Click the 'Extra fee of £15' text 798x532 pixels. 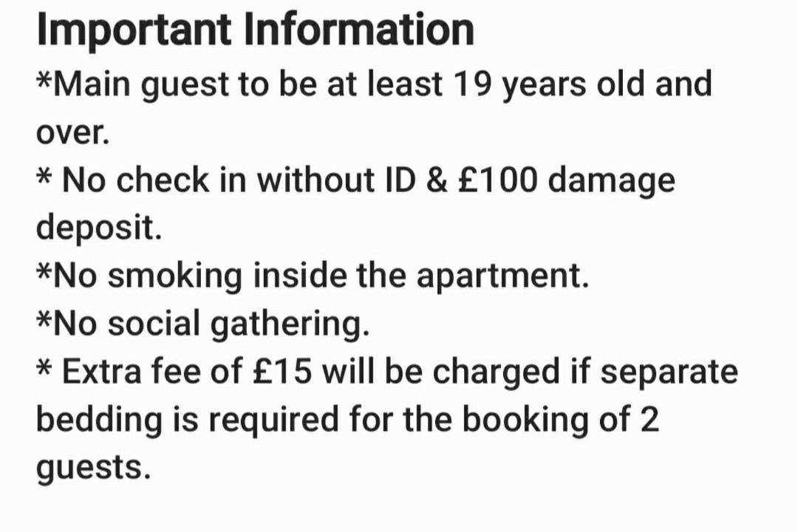tap(186, 371)
